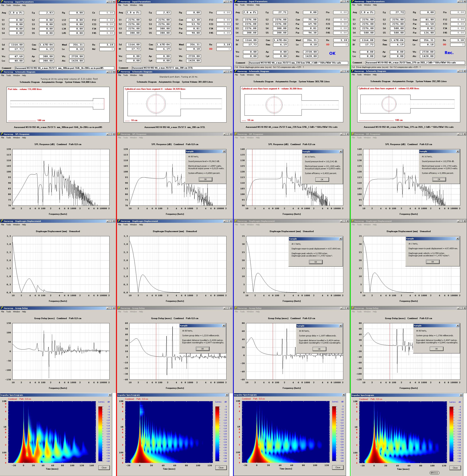Screen dimensions: 467x476
Task: Click Hornresp icon in leftmost Diaphragm Displacement title bar
Action: pyautogui.click(x=2, y=221)
